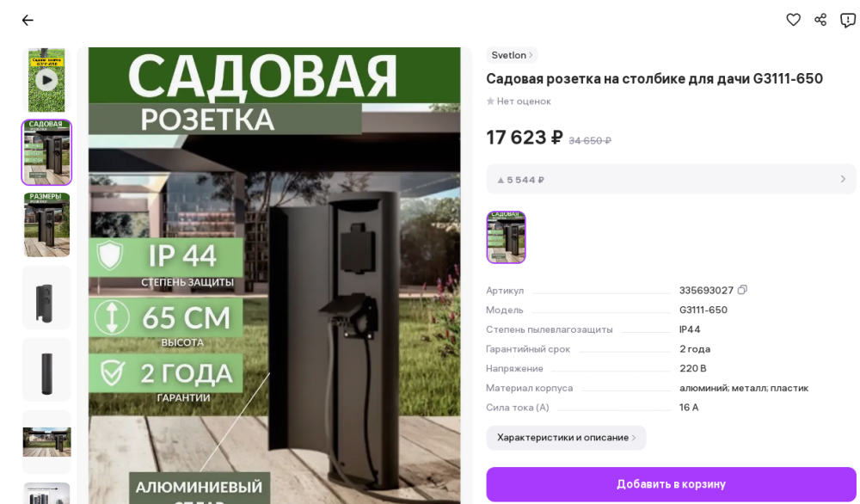
Task: Open Характеристики и описание section
Action: (566, 438)
